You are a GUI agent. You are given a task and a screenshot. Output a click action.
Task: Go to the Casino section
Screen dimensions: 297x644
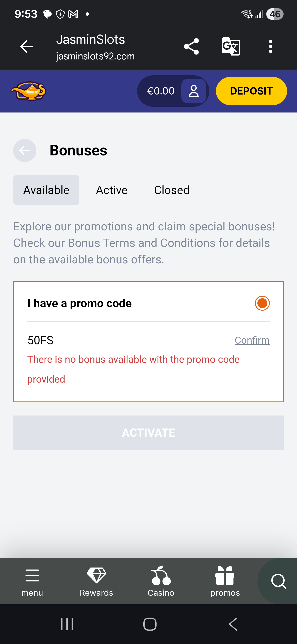(161, 580)
